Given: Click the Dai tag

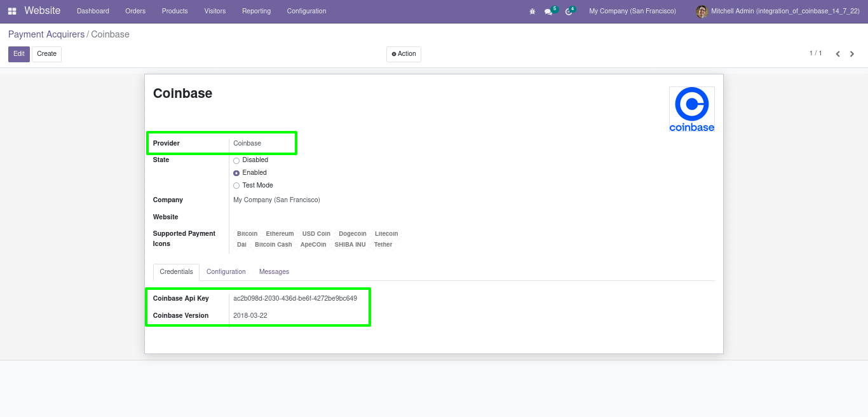Looking at the screenshot, I should click(241, 245).
